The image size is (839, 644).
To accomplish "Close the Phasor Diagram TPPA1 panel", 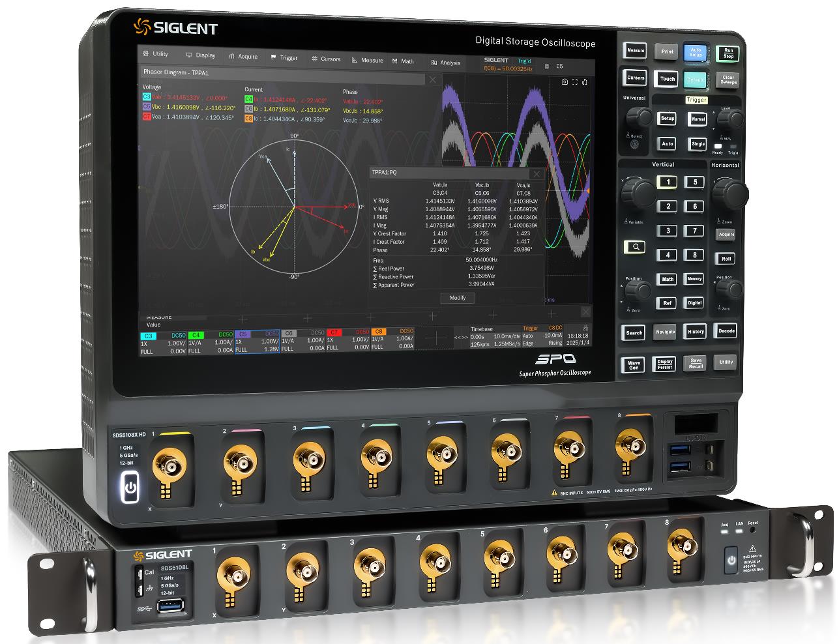I will coord(432,80).
